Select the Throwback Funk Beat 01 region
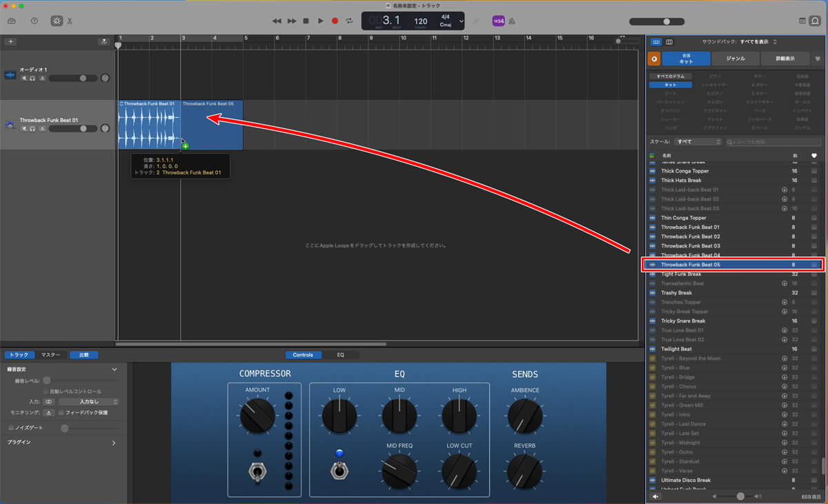 149,125
